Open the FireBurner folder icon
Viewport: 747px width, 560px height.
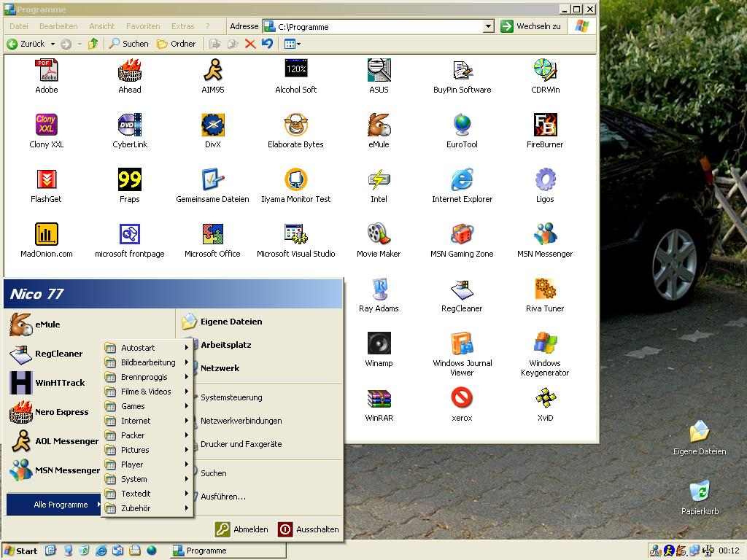coord(545,125)
